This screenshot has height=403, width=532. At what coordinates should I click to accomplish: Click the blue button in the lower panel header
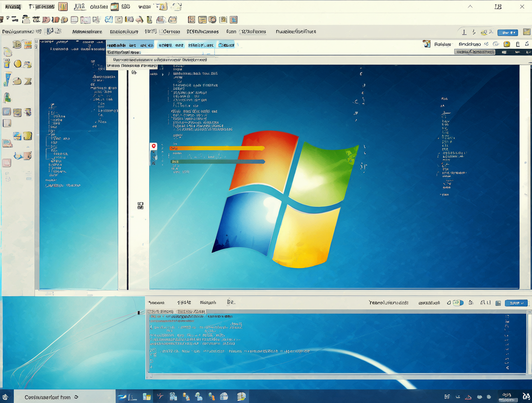[516, 303]
